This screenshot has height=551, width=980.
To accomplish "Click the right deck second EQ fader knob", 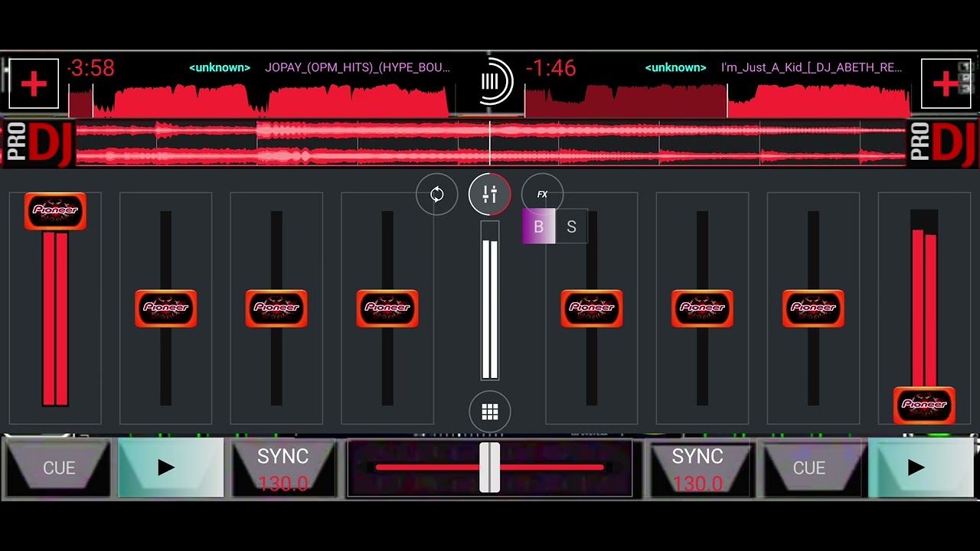I will coord(702,308).
